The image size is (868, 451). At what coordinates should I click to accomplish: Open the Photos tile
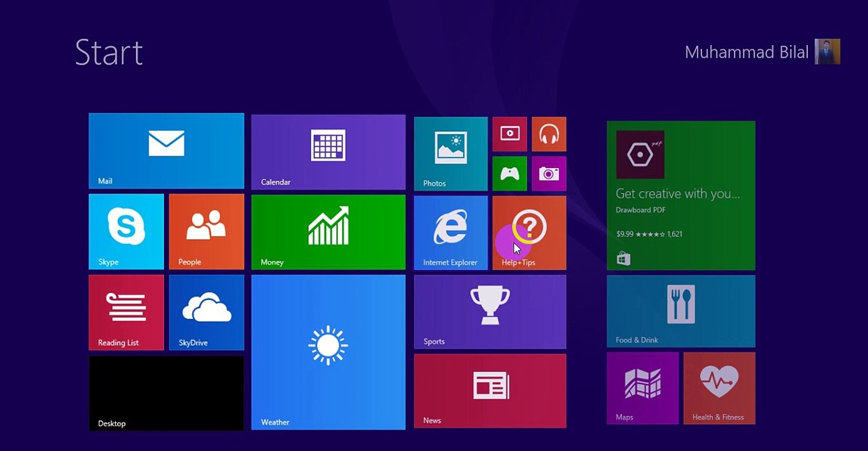tap(451, 154)
